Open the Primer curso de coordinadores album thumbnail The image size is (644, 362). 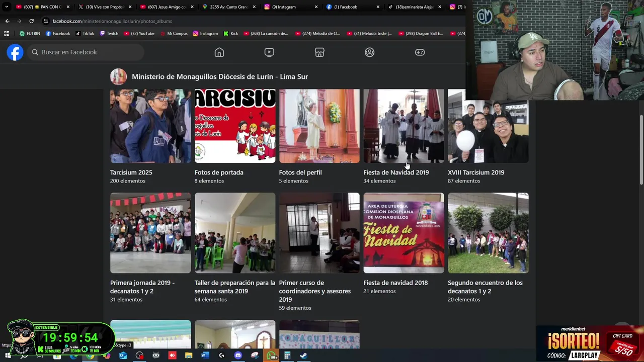click(319, 233)
